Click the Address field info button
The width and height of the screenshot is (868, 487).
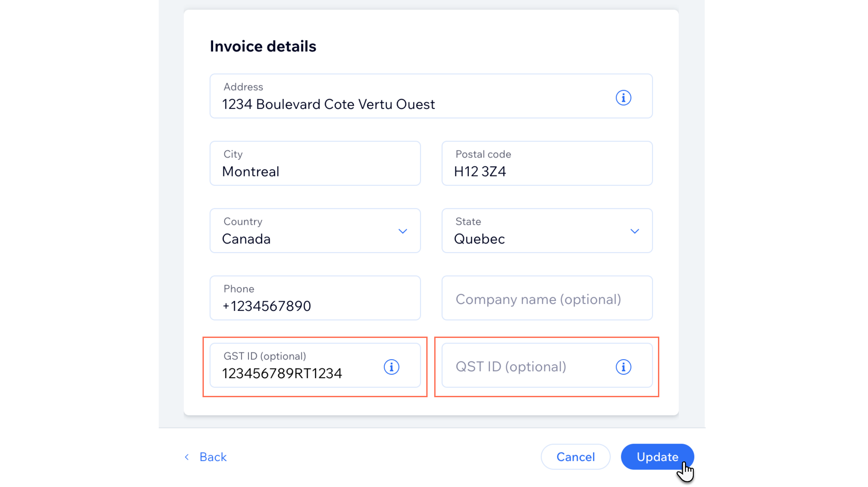(623, 98)
